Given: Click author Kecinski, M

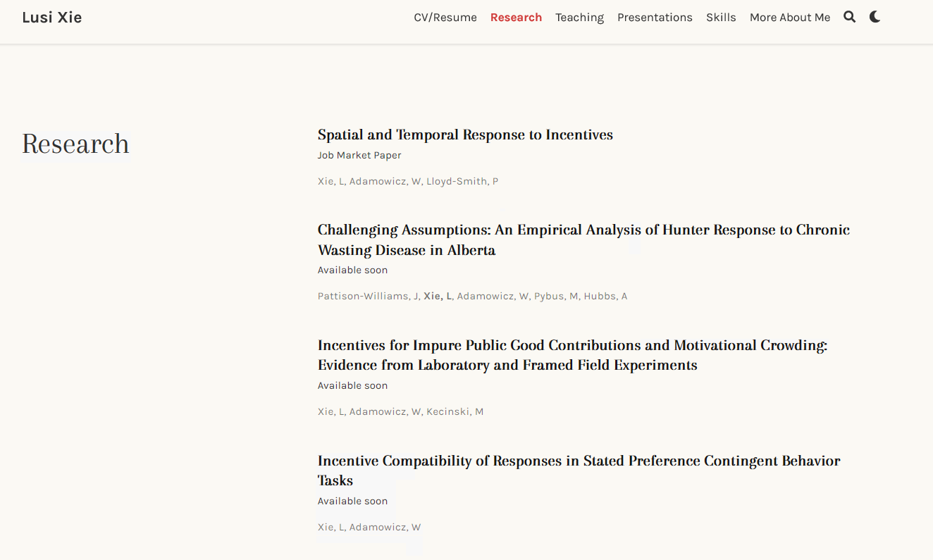Looking at the screenshot, I should (x=455, y=411).
